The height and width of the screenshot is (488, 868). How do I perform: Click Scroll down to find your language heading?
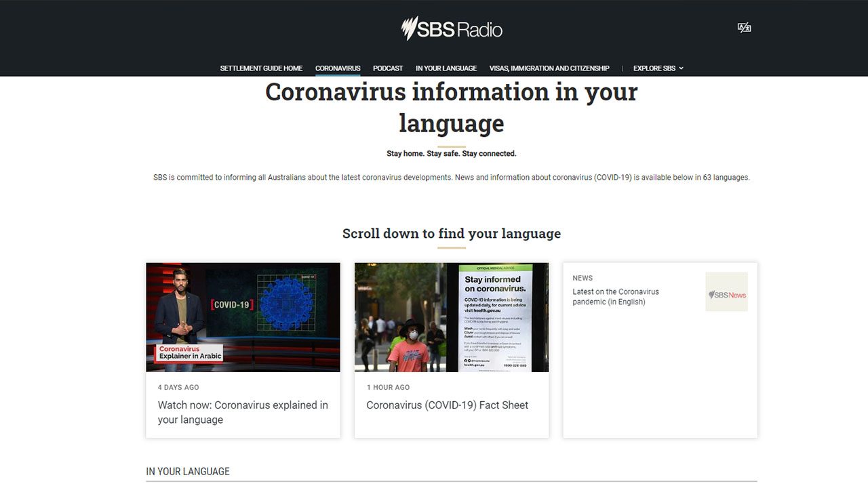pyautogui.click(x=452, y=233)
